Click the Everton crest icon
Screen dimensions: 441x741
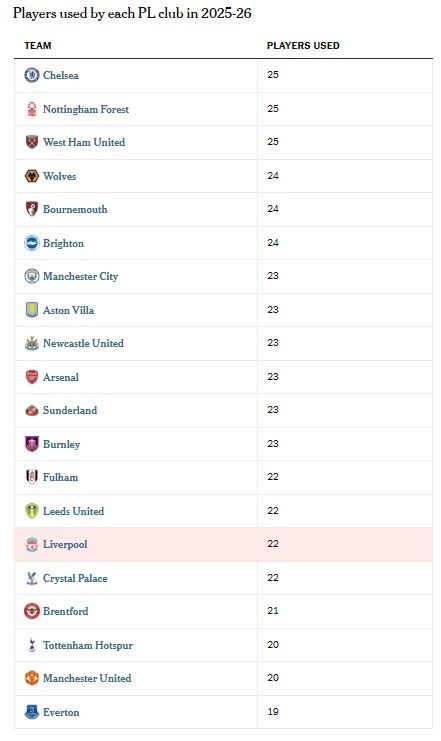(x=32, y=712)
